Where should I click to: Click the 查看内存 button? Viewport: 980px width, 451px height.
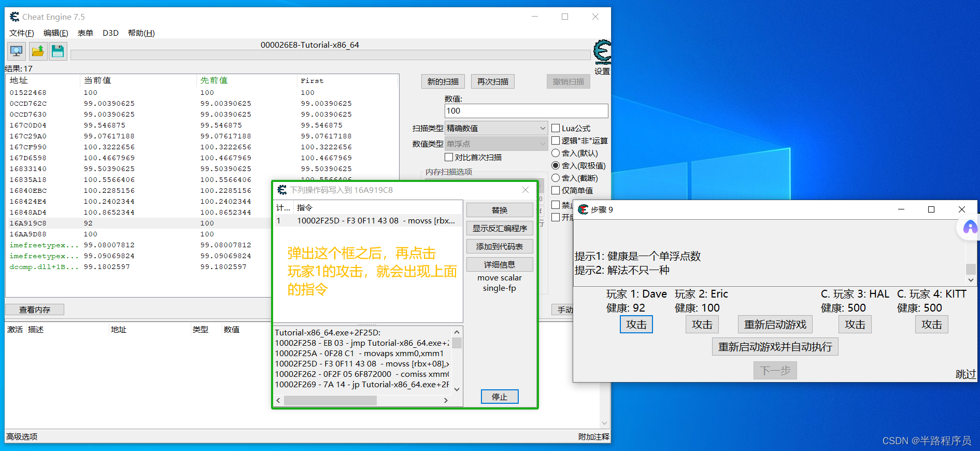tap(35, 309)
